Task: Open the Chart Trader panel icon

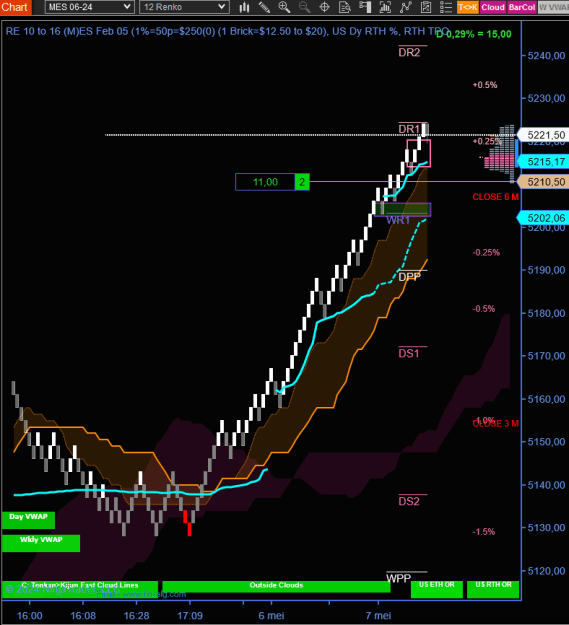Action: point(365,7)
